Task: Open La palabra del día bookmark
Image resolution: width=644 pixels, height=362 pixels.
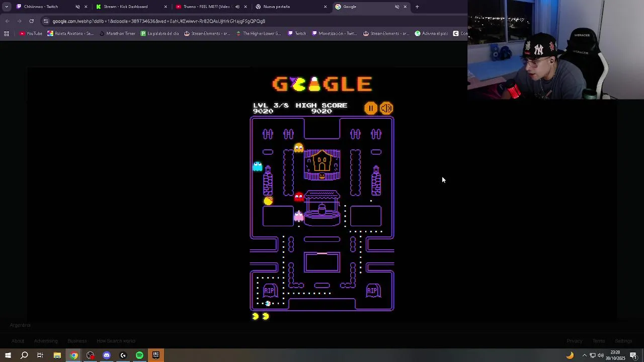Action: coord(159,34)
